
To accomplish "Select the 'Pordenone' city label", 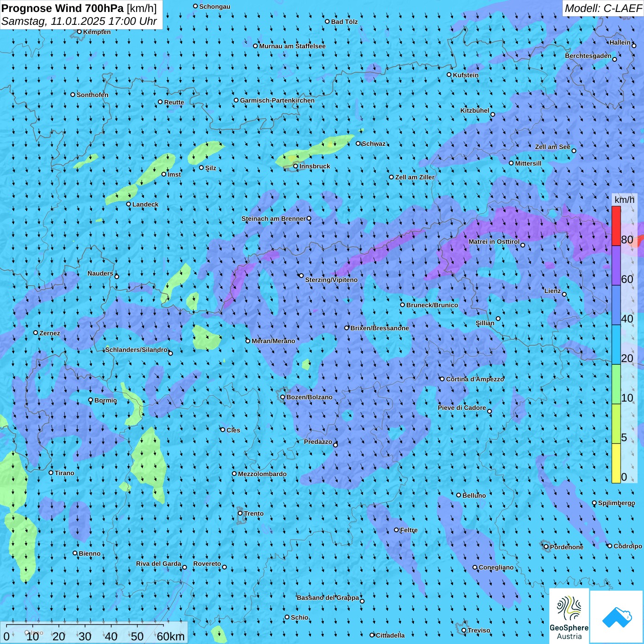I will coord(567,547).
